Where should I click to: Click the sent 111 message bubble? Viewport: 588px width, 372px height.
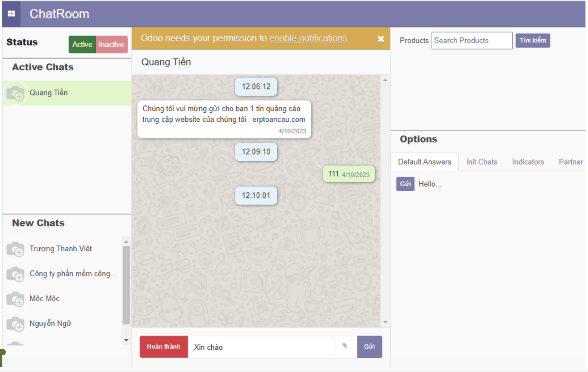349,174
